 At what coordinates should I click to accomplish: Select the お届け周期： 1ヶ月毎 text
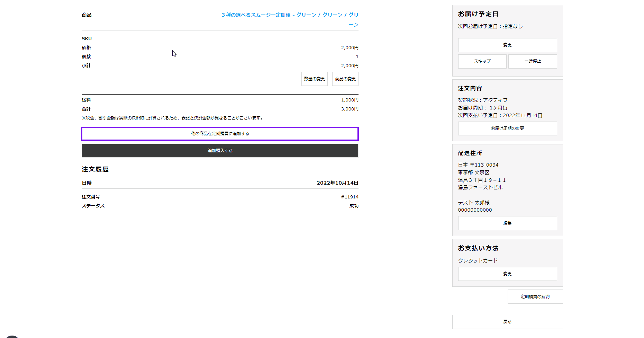pyautogui.click(x=483, y=108)
